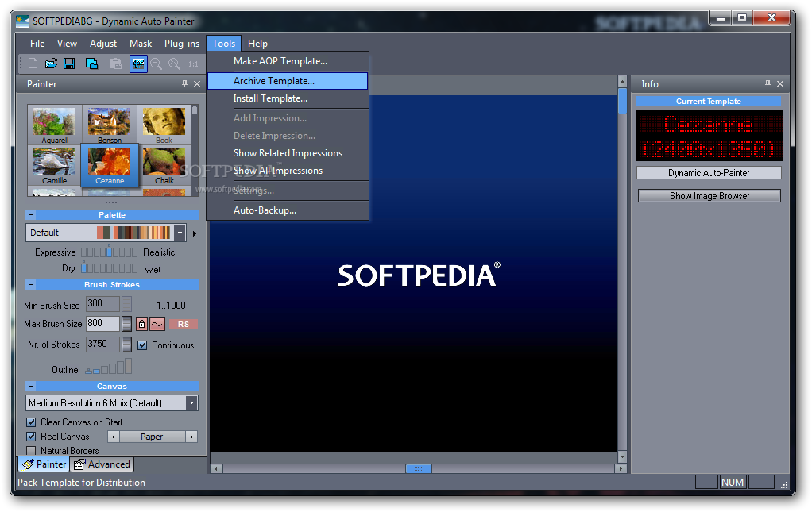Screen dimensions: 812x512
Task: Click the brush size lock icon
Action: (x=141, y=324)
